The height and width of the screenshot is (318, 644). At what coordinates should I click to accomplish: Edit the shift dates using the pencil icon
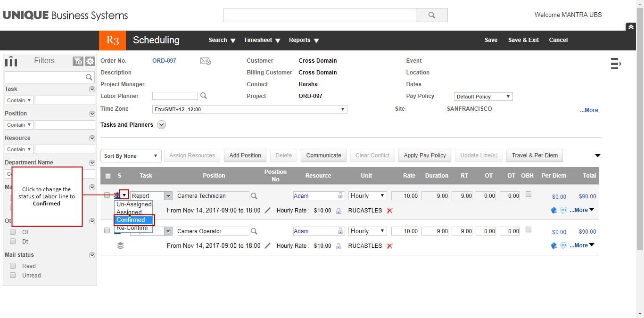(x=267, y=211)
